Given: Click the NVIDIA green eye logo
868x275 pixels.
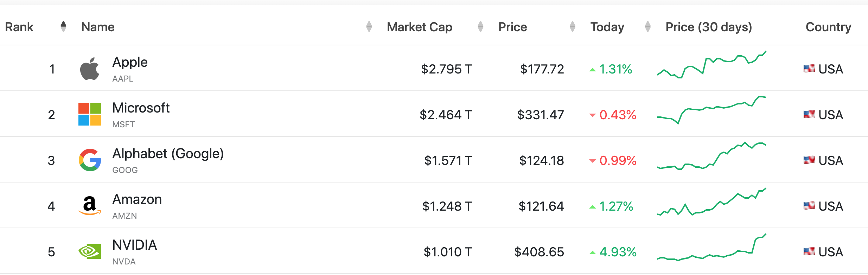Looking at the screenshot, I should [x=90, y=251].
